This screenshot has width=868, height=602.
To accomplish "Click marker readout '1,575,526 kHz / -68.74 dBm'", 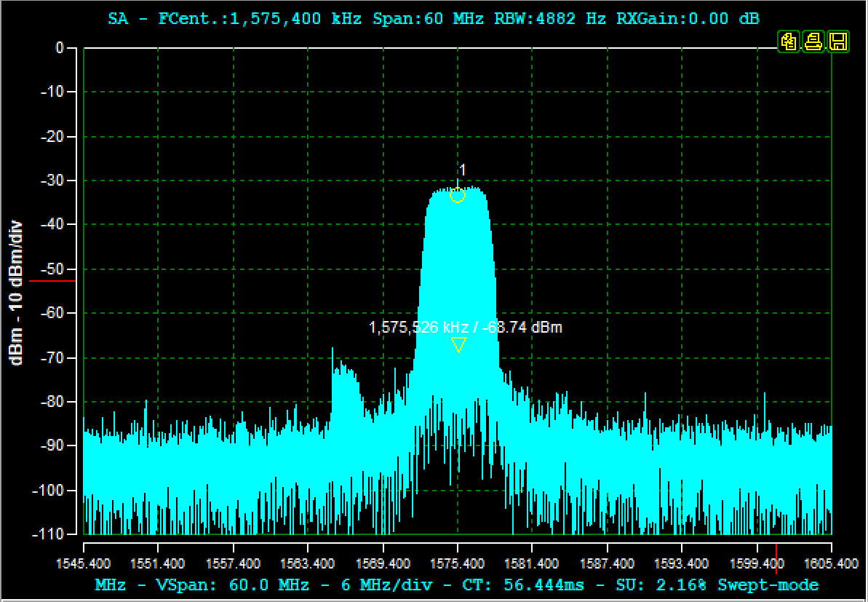I will 466,328.
